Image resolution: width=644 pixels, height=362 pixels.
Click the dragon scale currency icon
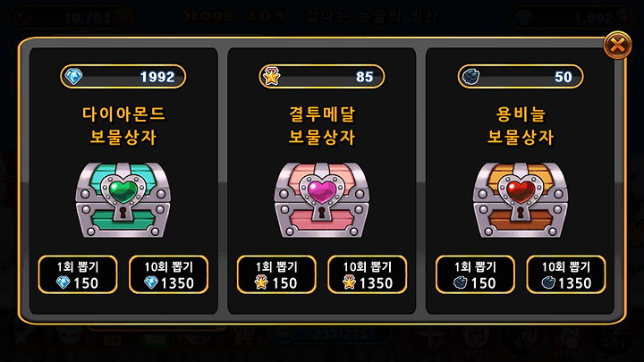[x=470, y=76]
